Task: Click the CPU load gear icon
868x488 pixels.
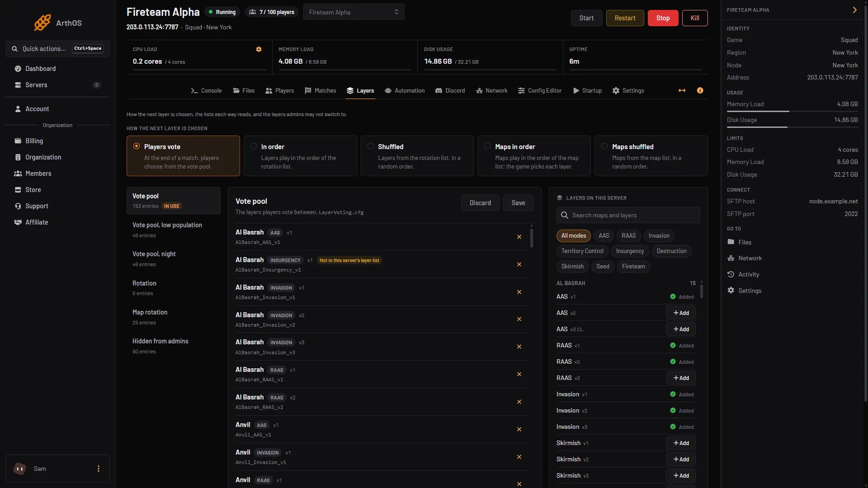Action: pyautogui.click(x=259, y=49)
